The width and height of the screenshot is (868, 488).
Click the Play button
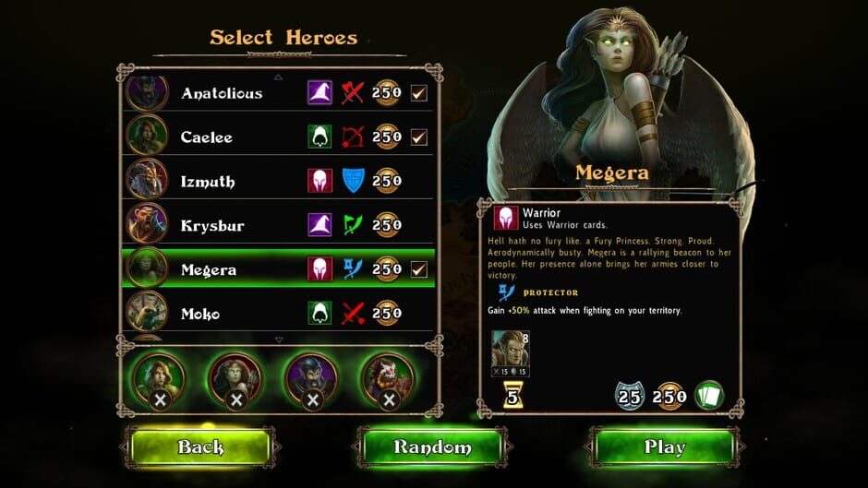pyautogui.click(x=664, y=446)
